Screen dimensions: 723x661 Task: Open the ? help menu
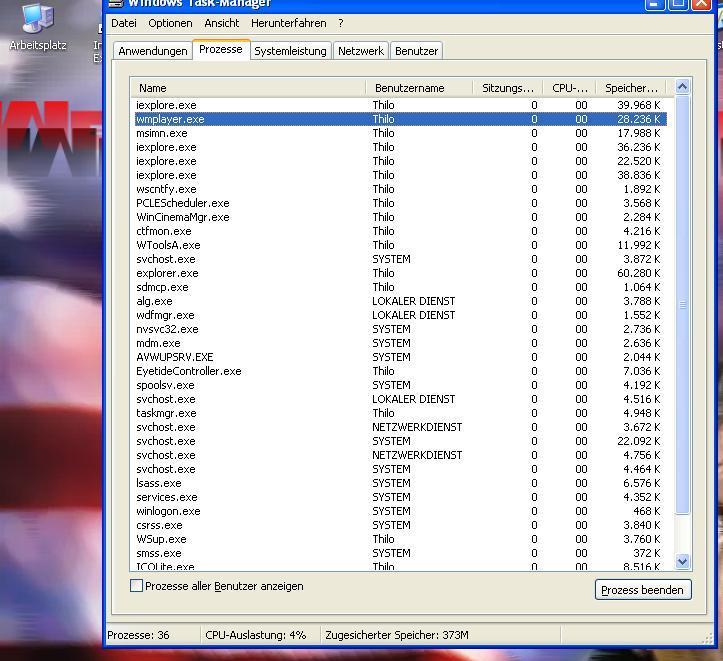pyautogui.click(x=340, y=23)
